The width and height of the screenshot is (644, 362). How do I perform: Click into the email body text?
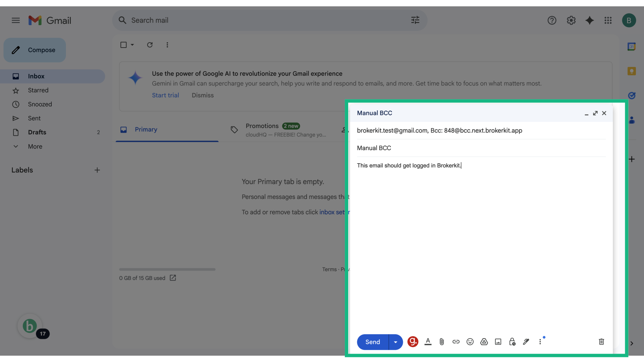[409, 166]
